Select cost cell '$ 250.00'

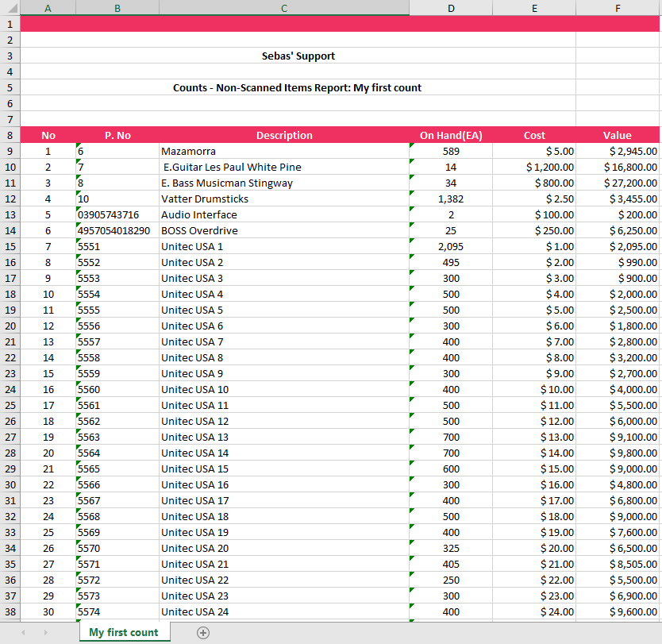point(534,230)
